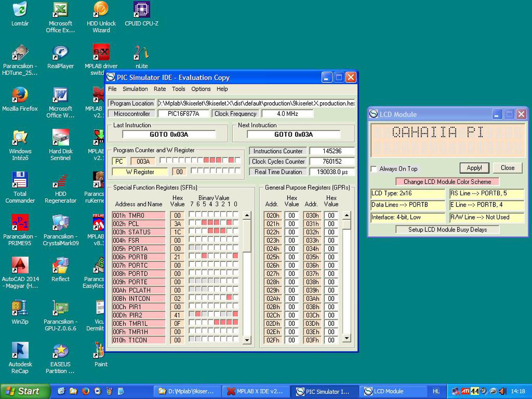Click the Interface: 4-bit, Low setting
Screen dimensions: 532x399
tap(408, 217)
